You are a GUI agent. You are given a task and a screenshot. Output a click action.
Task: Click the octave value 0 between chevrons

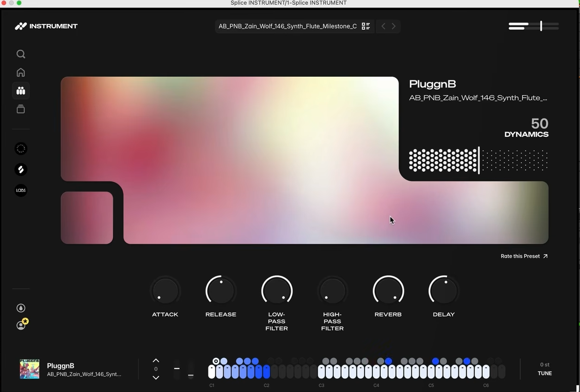pos(156,369)
